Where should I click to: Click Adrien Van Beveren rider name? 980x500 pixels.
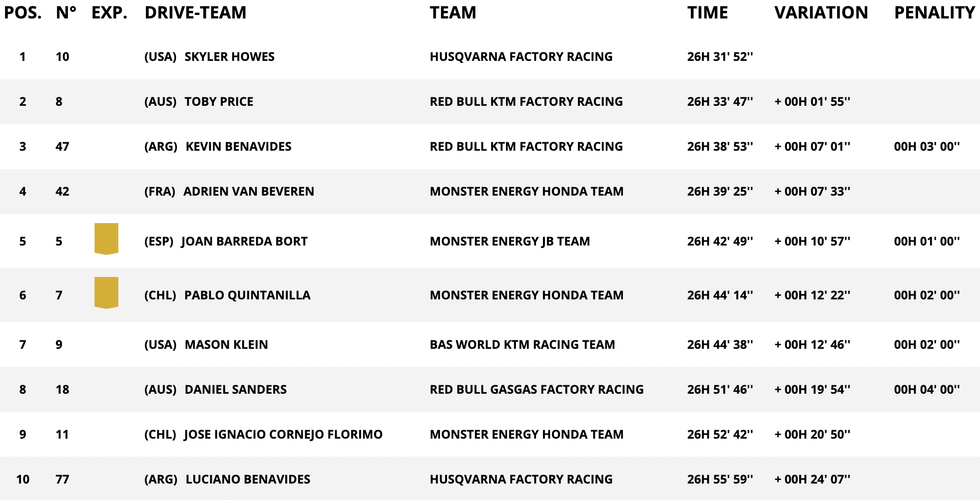pos(249,192)
